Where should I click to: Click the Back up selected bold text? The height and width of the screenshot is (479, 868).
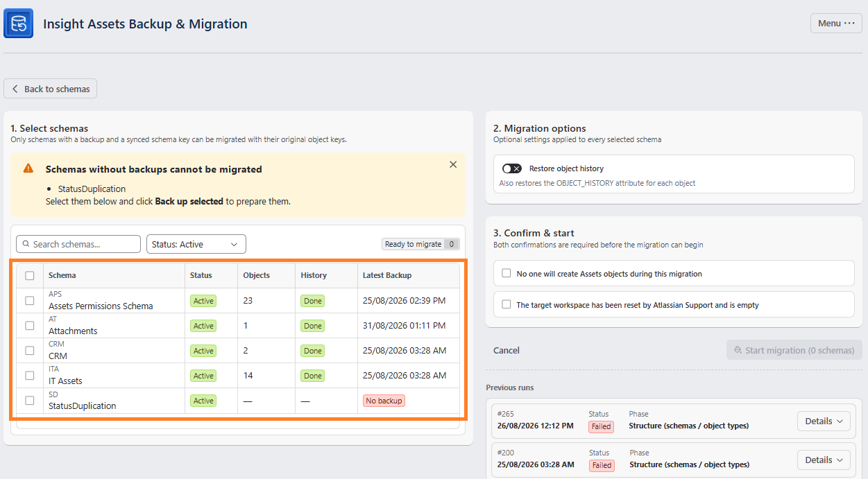(x=189, y=202)
